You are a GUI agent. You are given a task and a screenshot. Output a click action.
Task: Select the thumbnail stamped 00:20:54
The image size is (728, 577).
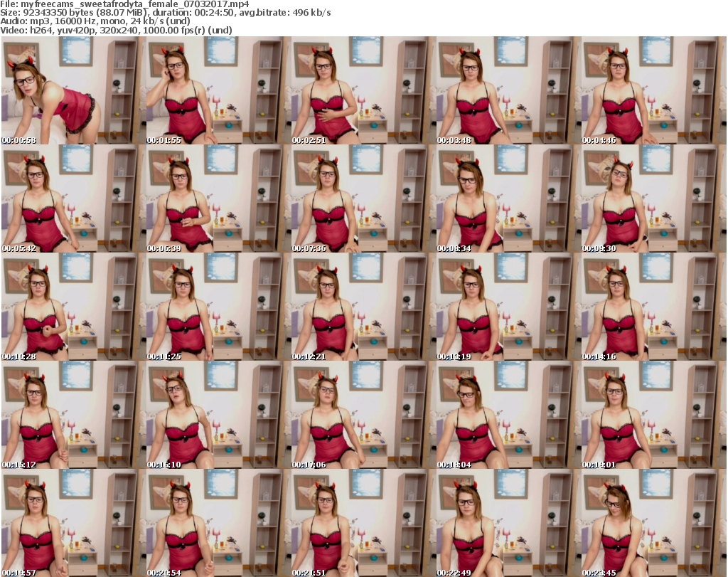point(218,523)
